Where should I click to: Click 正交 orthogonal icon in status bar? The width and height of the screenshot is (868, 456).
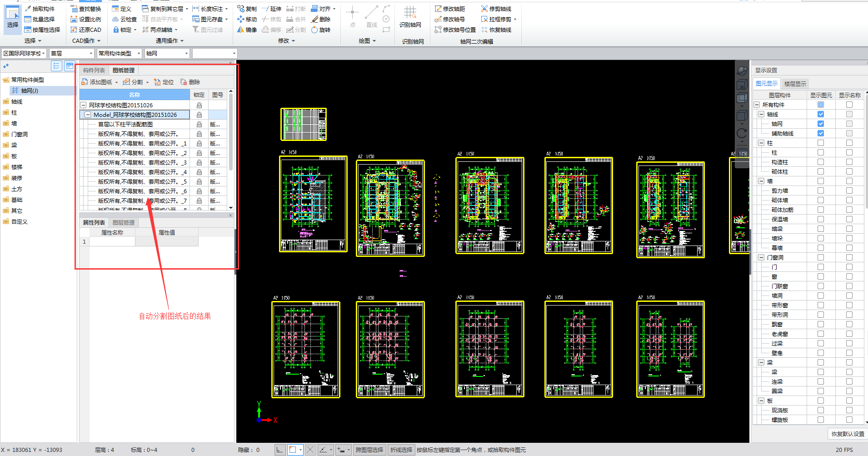click(279, 450)
